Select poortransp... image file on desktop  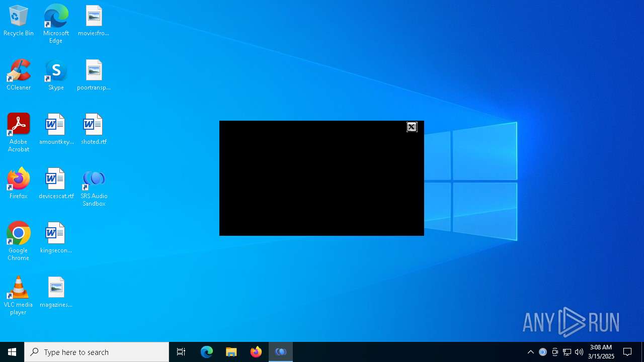tap(94, 75)
